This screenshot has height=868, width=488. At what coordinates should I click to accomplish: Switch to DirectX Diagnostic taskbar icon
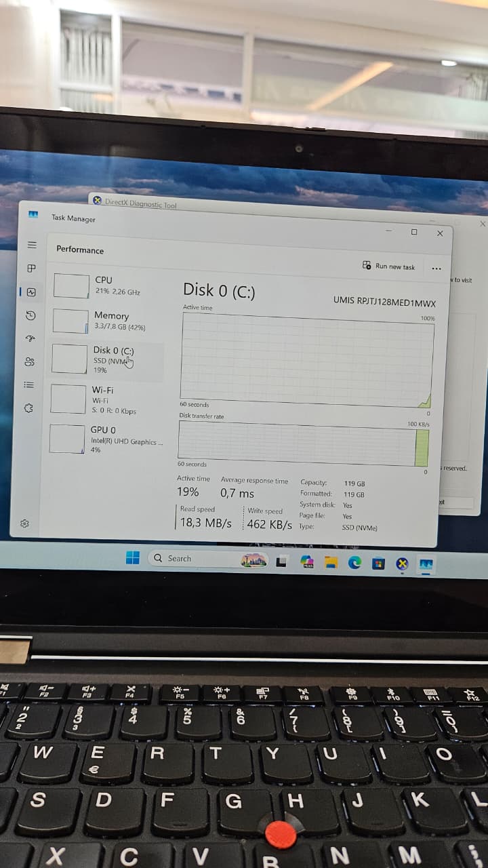tap(402, 564)
